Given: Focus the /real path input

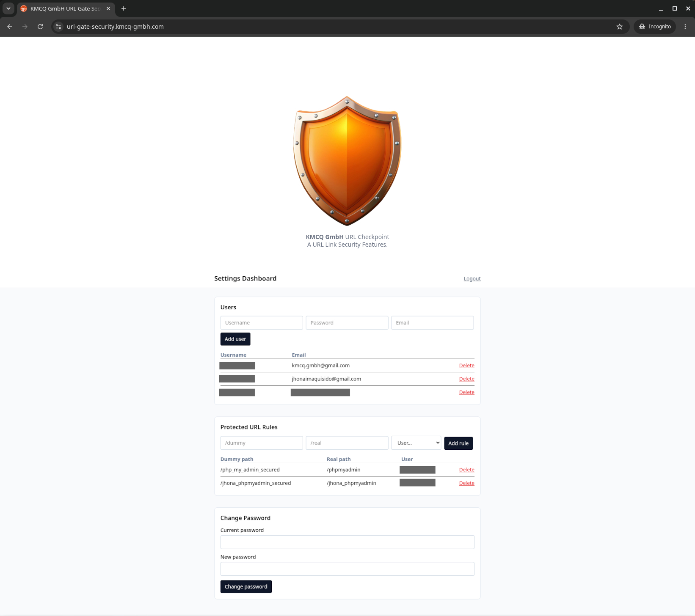Looking at the screenshot, I should (x=347, y=443).
